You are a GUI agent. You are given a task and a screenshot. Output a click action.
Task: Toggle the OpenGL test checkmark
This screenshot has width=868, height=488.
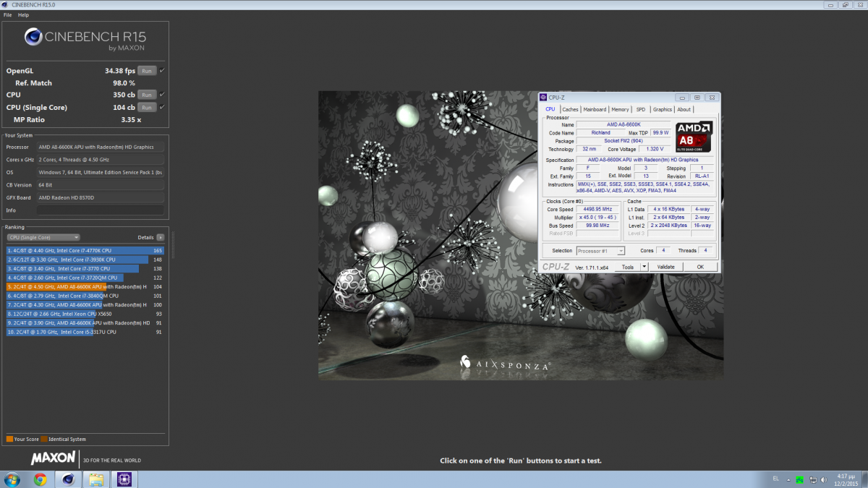click(162, 70)
